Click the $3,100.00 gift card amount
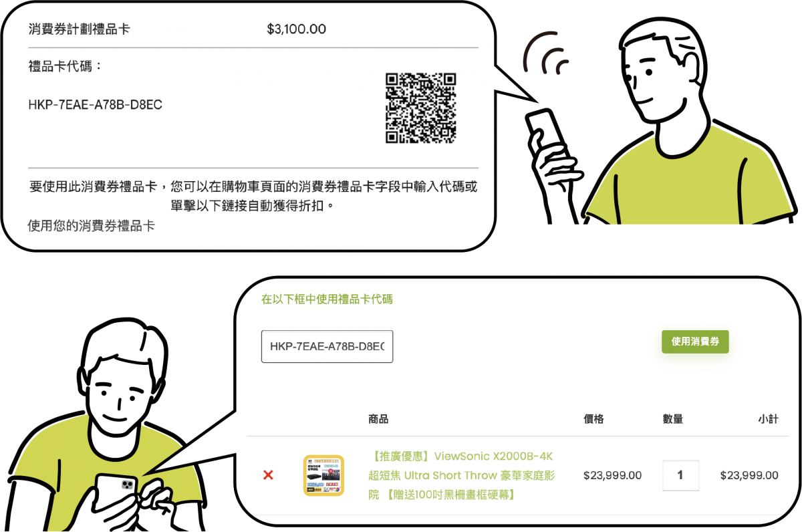 point(297,29)
